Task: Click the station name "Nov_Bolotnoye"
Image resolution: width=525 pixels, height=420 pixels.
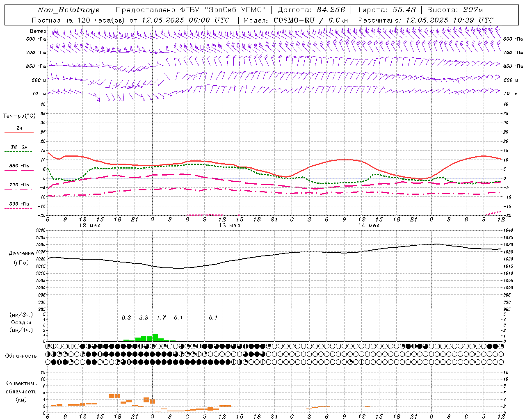Action: point(68,10)
